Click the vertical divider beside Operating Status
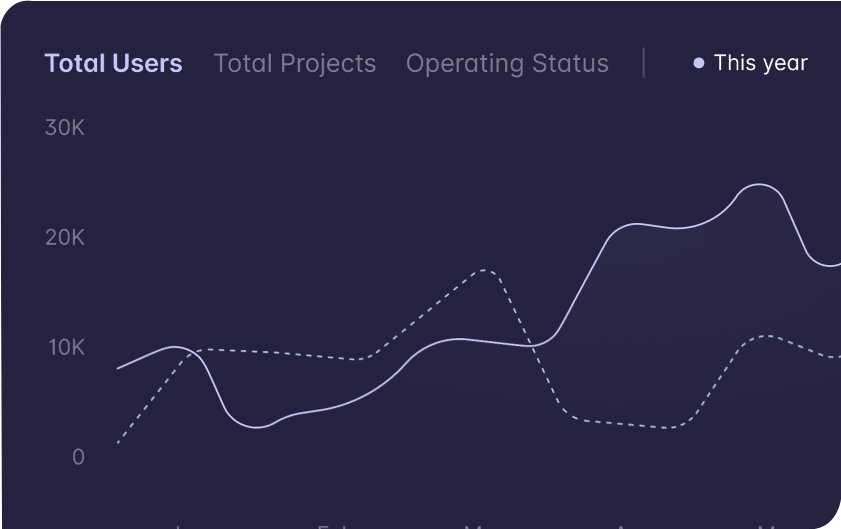This screenshot has height=529, width=841. coord(644,63)
